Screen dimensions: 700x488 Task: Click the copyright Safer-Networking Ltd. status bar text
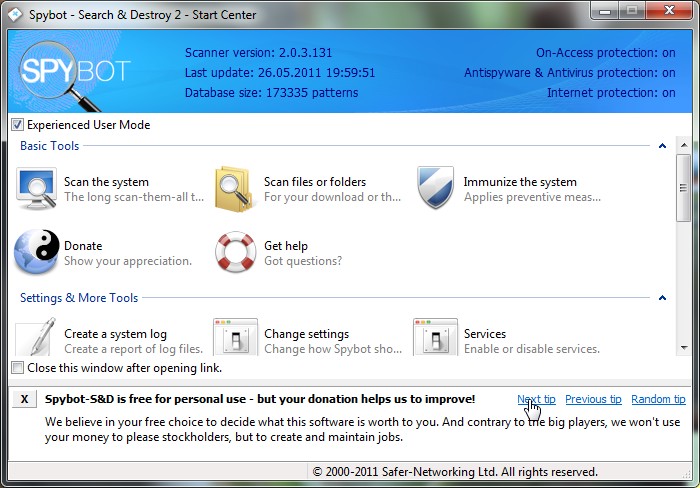click(455, 472)
